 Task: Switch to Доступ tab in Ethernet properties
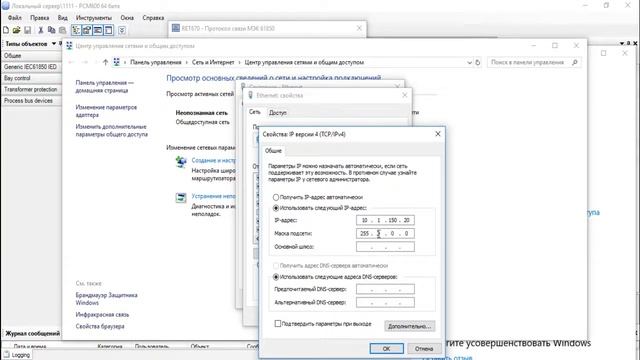click(x=278, y=113)
